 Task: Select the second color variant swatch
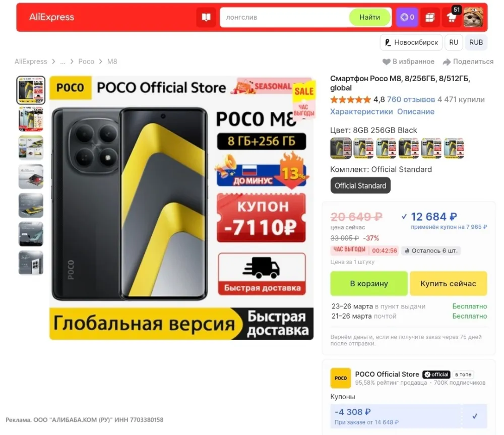(363, 148)
